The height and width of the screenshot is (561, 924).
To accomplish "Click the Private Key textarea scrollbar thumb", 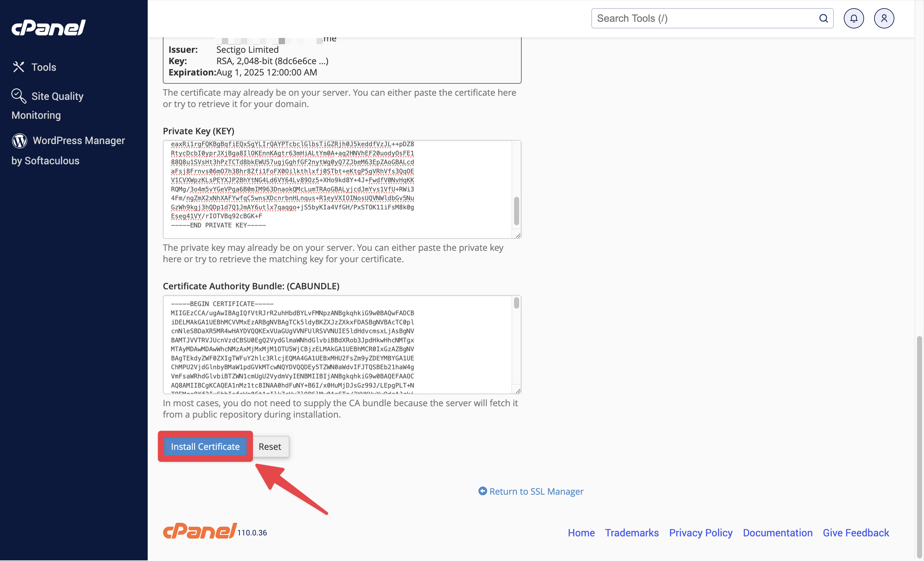I will coord(516,211).
